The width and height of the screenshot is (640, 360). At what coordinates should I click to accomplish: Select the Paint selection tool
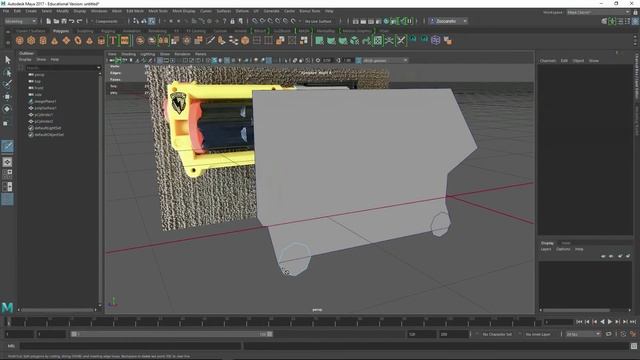(x=7, y=84)
